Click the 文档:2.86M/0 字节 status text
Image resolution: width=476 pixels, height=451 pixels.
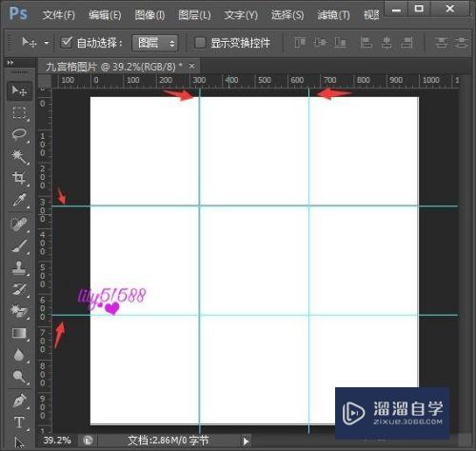tap(169, 441)
